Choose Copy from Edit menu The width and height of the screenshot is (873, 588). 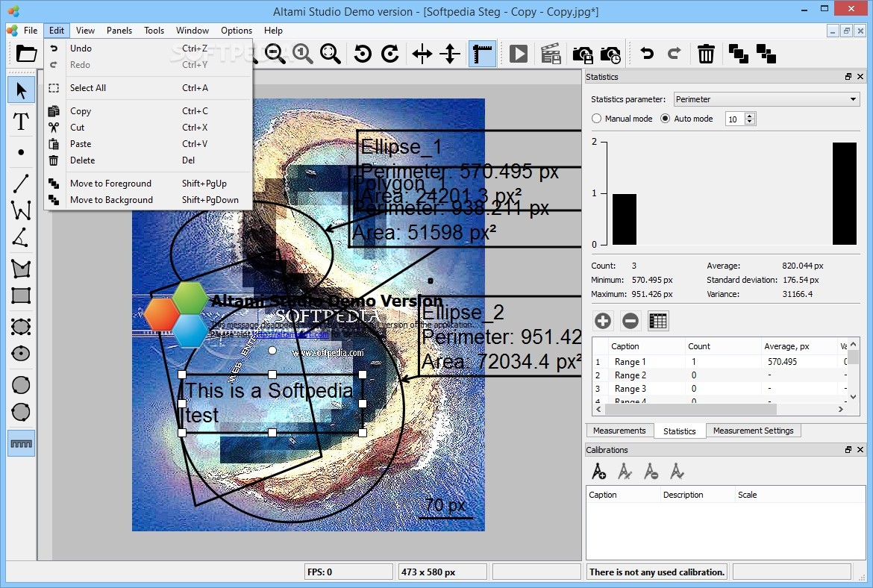click(148, 111)
